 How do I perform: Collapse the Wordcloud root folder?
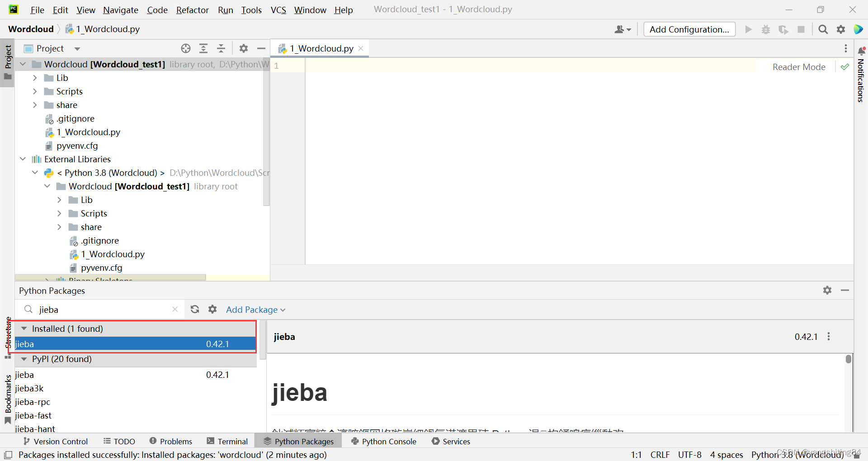click(23, 64)
